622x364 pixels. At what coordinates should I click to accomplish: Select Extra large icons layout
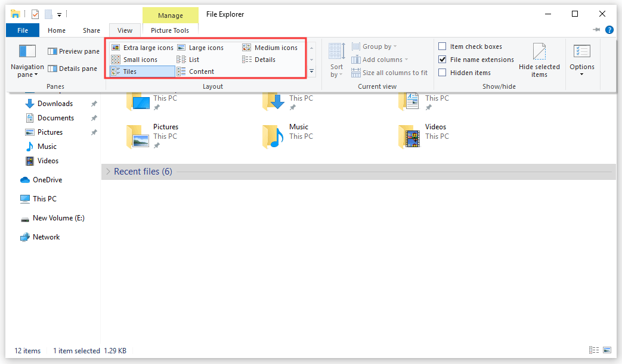click(x=143, y=48)
